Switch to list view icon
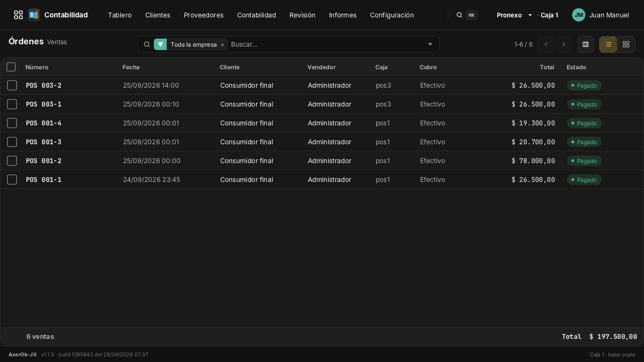Screen dimensions: 644x362 (x=608, y=44)
